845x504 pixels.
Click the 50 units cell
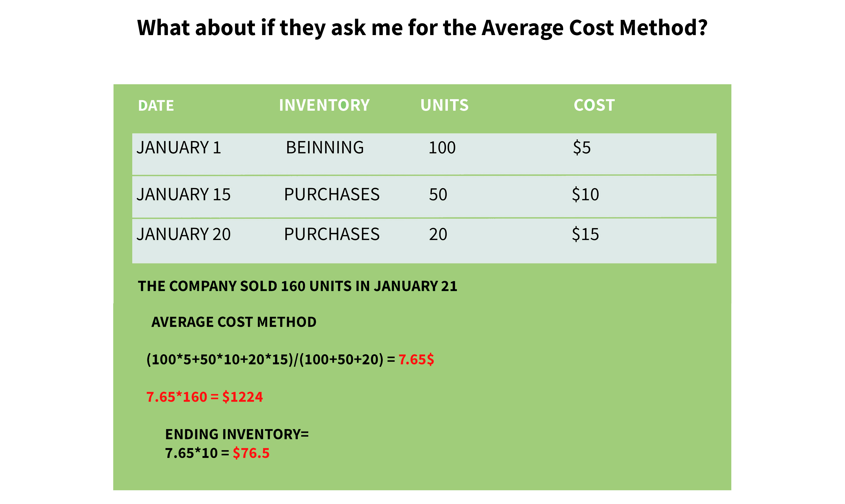[x=438, y=195]
